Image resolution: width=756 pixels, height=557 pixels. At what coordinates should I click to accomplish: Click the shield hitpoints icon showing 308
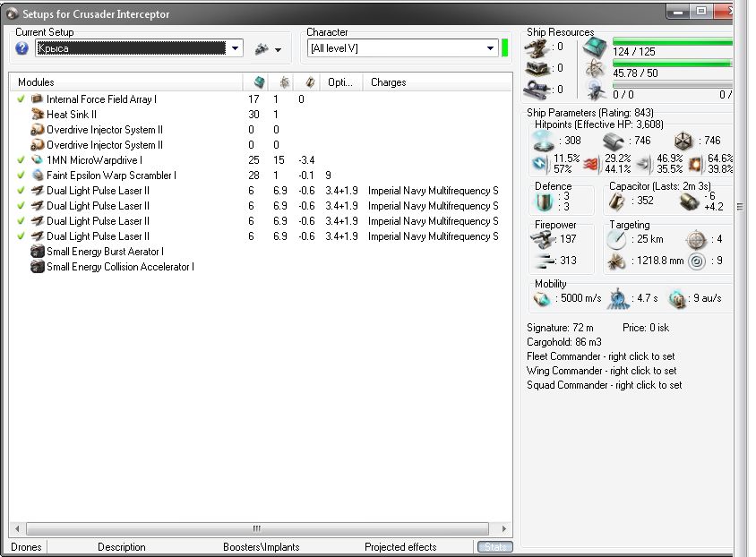coord(544,141)
